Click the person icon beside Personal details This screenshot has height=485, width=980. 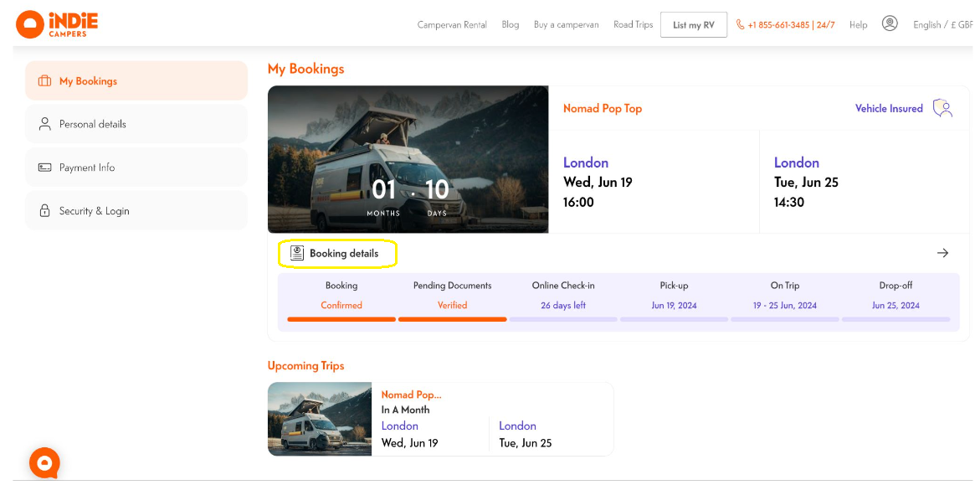click(44, 124)
